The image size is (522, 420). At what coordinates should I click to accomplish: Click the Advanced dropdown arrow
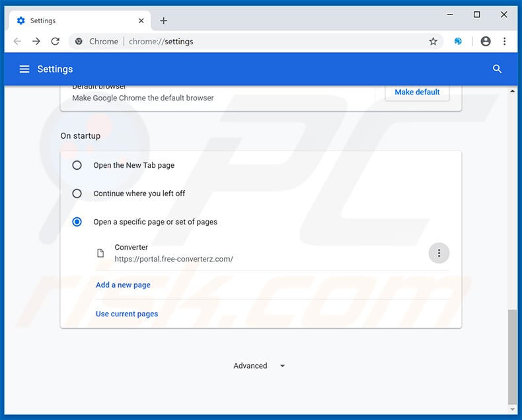pyautogui.click(x=282, y=366)
